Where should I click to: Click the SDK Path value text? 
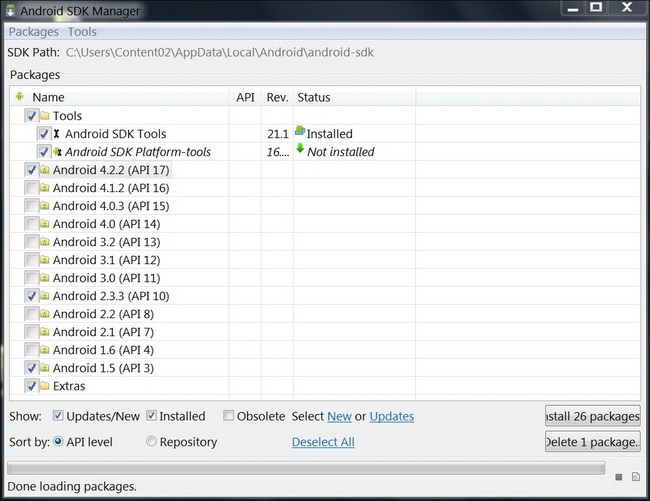[220, 53]
